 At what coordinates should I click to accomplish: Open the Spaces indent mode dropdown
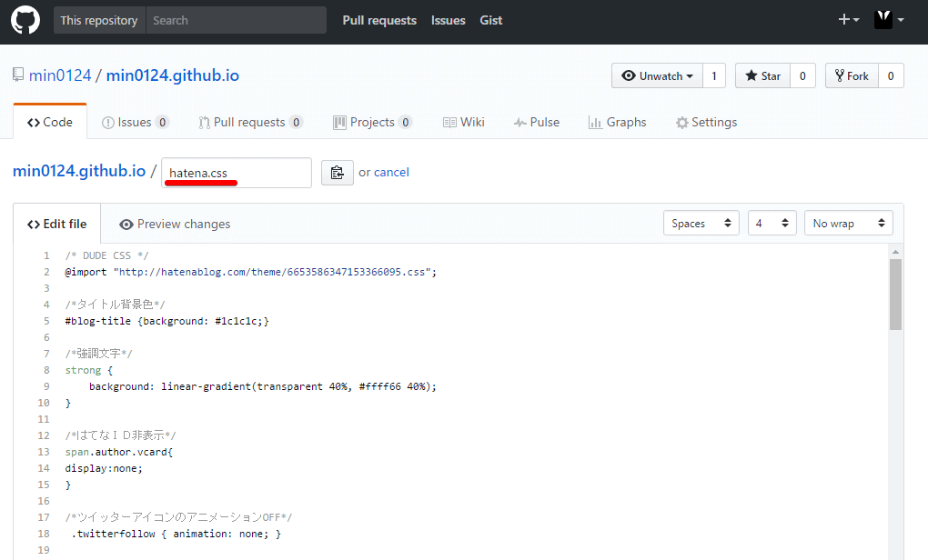(701, 223)
